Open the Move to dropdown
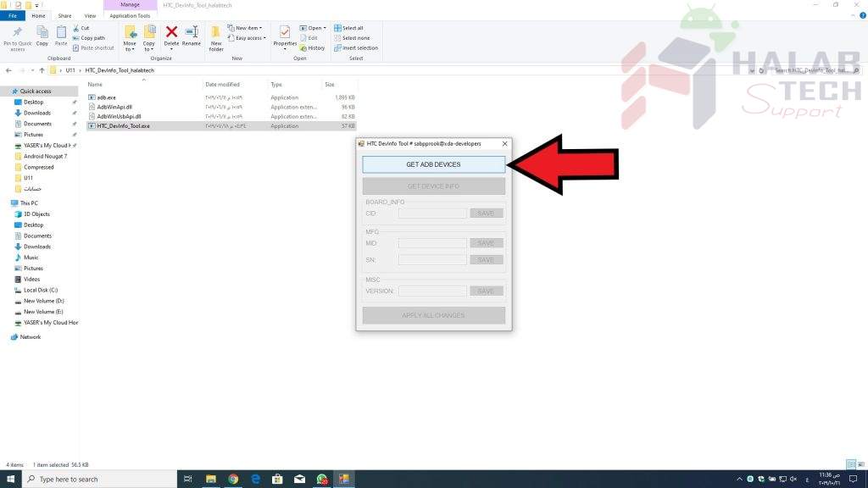This screenshot has height=488, width=868. point(130,39)
